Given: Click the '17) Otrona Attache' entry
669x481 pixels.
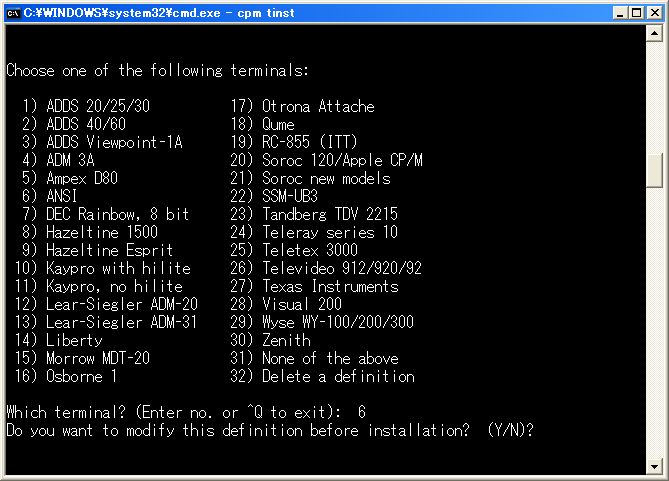Looking at the screenshot, I should coord(303,106).
